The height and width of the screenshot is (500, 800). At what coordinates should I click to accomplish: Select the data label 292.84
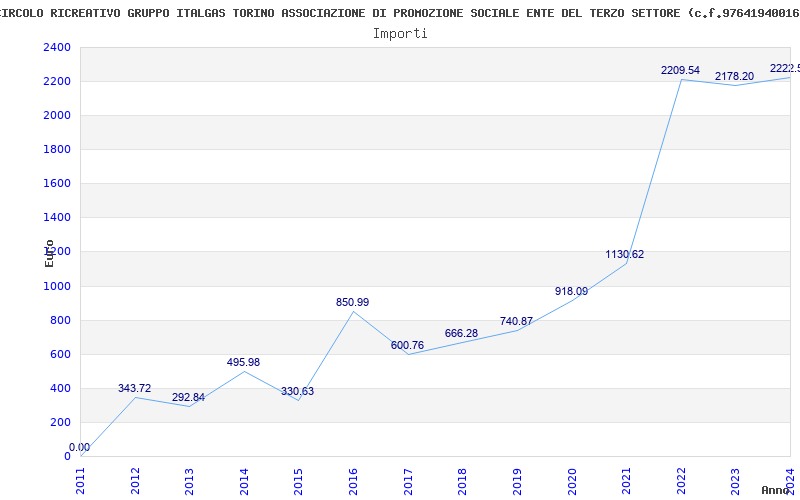point(188,397)
